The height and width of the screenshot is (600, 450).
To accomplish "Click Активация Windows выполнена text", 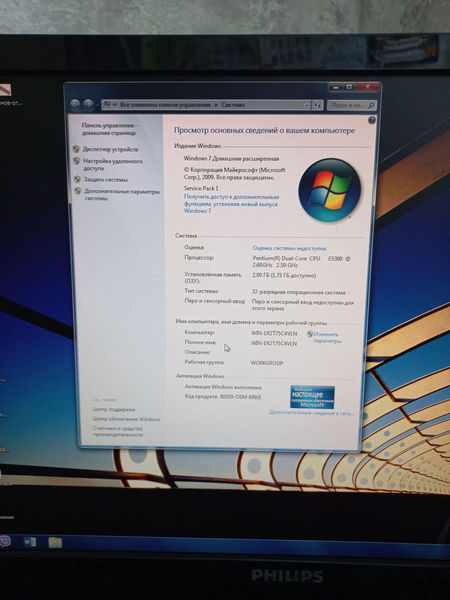I will point(223,387).
